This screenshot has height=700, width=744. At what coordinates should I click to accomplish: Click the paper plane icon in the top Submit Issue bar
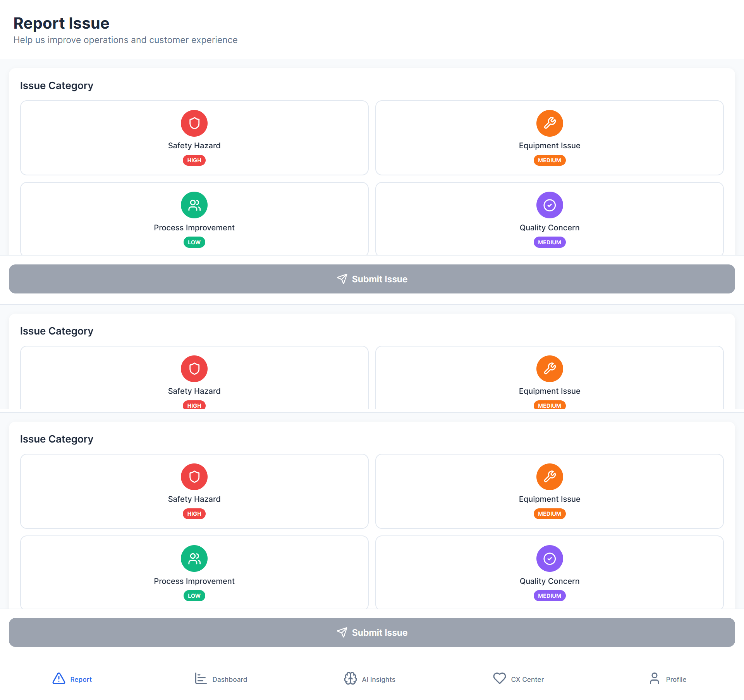(x=342, y=279)
